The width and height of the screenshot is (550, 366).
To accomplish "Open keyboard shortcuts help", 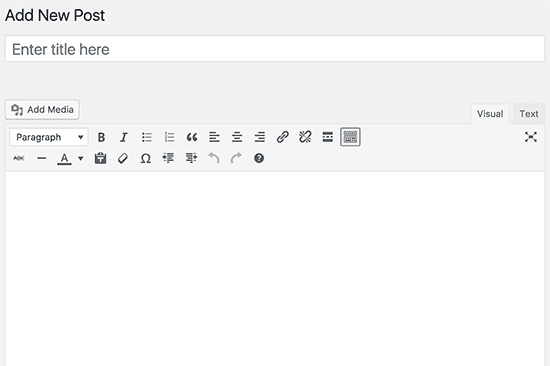I will click(259, 158).
